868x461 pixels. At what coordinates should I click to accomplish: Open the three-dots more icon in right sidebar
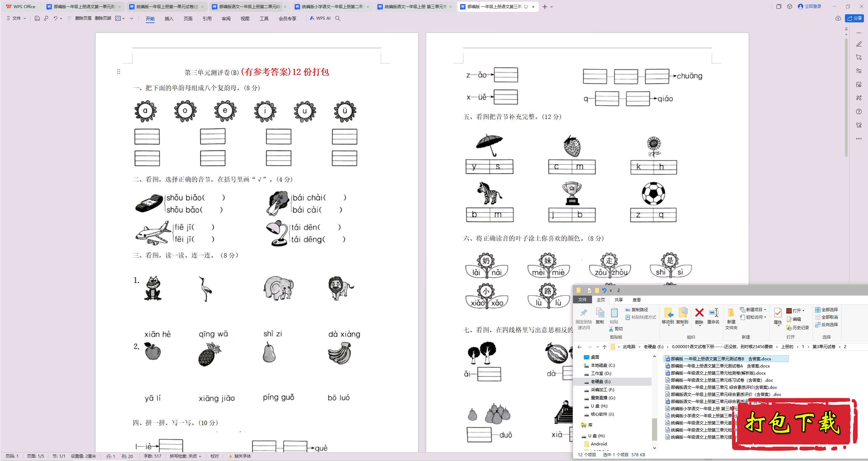pos(859,139)
